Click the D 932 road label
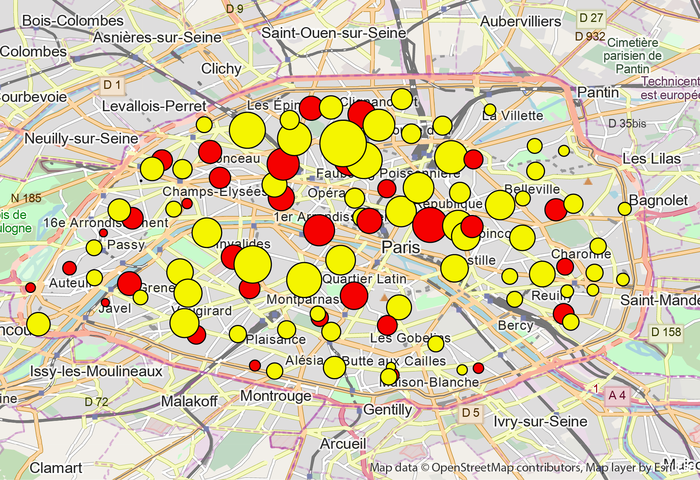700x480 pixels. click(590, 36)
